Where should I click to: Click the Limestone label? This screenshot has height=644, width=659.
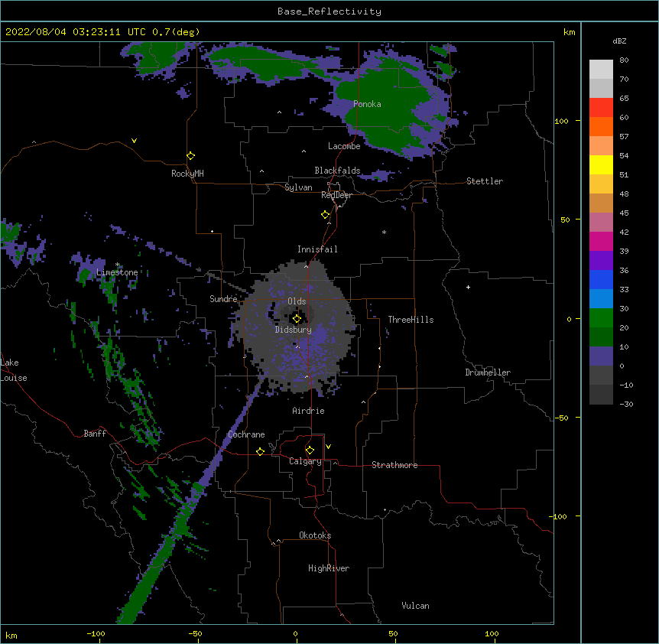click(117, 272)
